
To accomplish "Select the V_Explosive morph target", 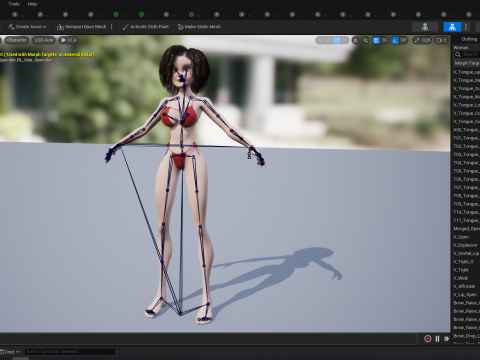I will pos(466,245).
